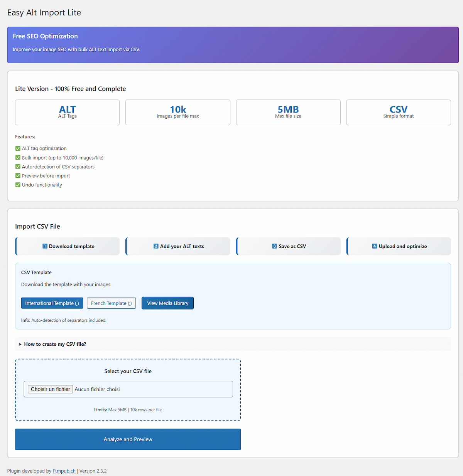
Task: Click the Preview before import checkmark
Action: pyautogui.click(x=18, y=176)
